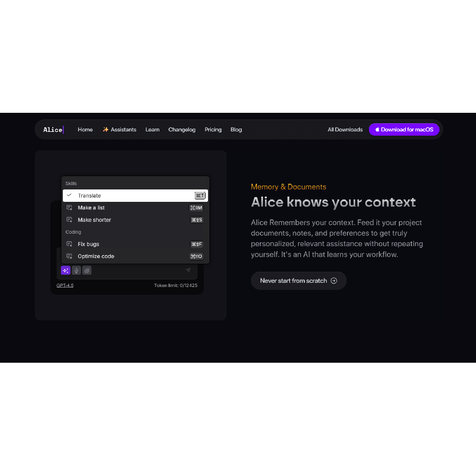Click the Fix bugs skill icon
The width and height of the screenshot is (476, 476).
pos(69,244)
